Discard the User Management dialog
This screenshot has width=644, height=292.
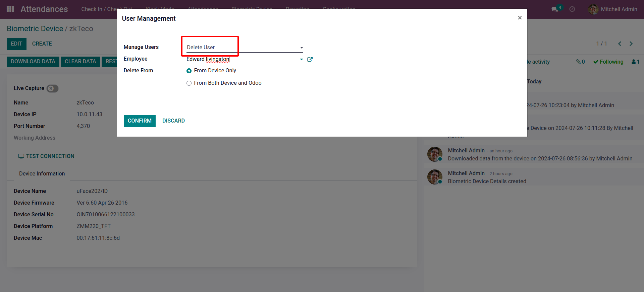[173, 121]
